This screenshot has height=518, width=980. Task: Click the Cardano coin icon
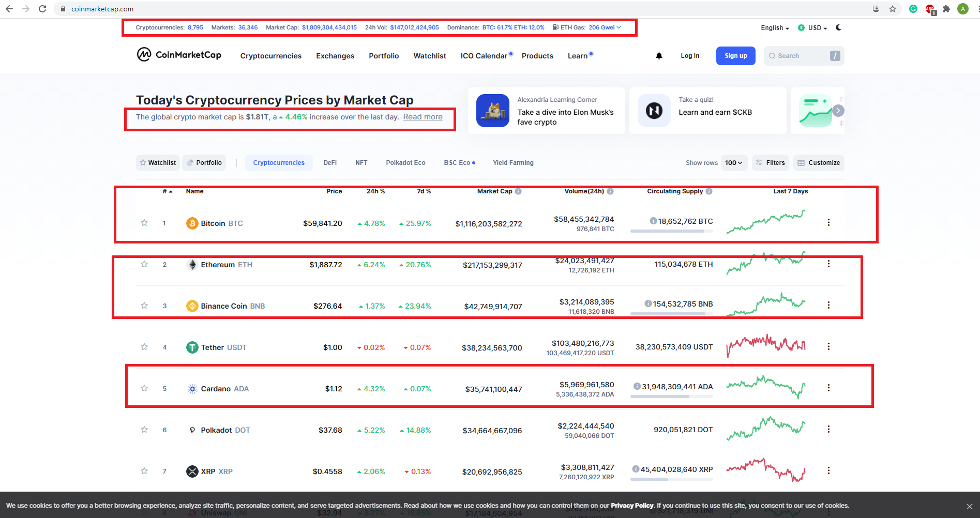pyautogui.click(x=192, y=389)
